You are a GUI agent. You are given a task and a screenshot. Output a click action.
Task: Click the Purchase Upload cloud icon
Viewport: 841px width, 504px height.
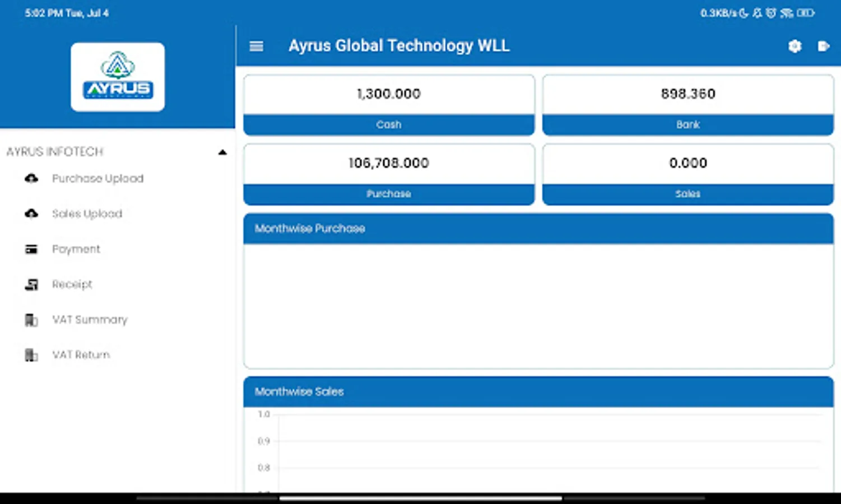point(31,179)
